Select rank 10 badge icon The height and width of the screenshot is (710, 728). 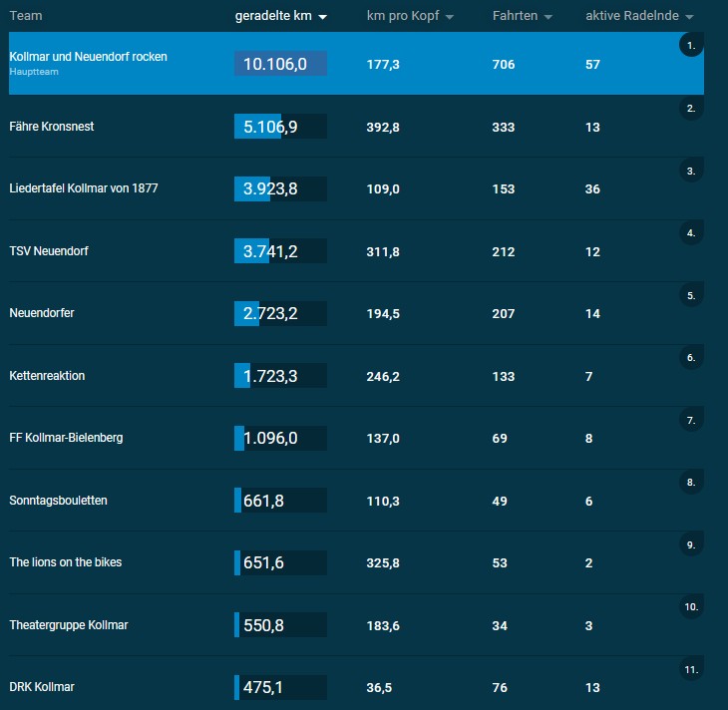pos(691,606)
